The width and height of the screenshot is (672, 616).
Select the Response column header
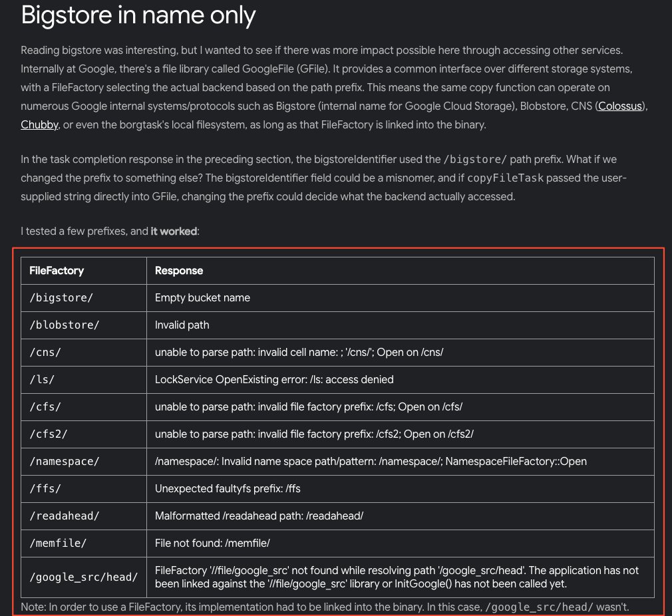click(401, 271)
